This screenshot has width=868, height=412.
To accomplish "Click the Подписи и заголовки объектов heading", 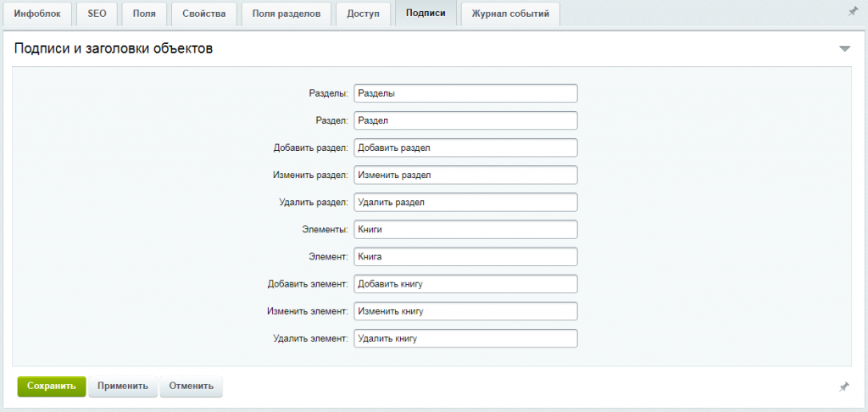I will [x=114, y=48].
